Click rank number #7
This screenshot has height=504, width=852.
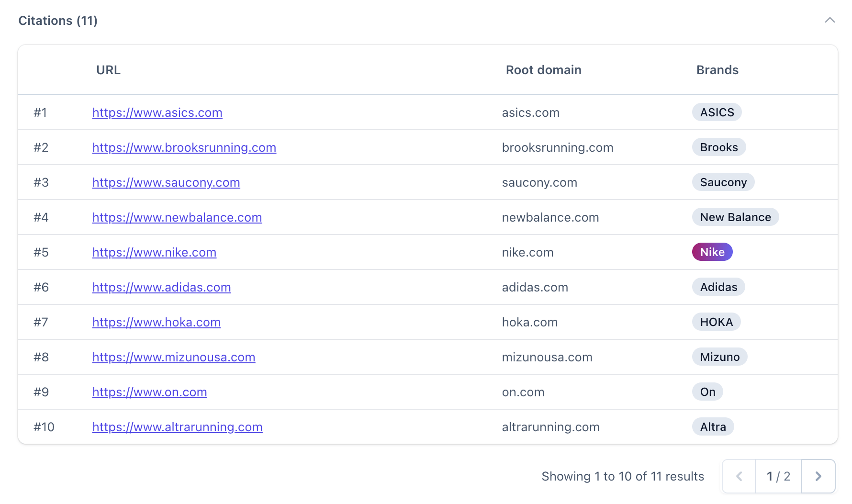coord(41,322)
